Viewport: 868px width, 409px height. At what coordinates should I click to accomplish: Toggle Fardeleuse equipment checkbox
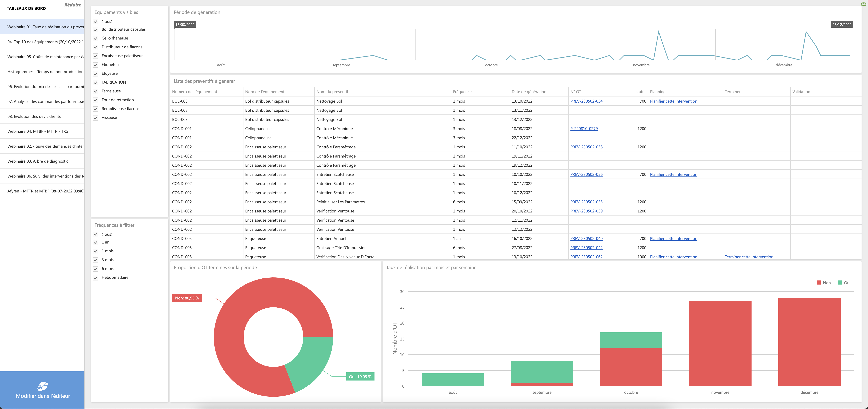(96, 91)
